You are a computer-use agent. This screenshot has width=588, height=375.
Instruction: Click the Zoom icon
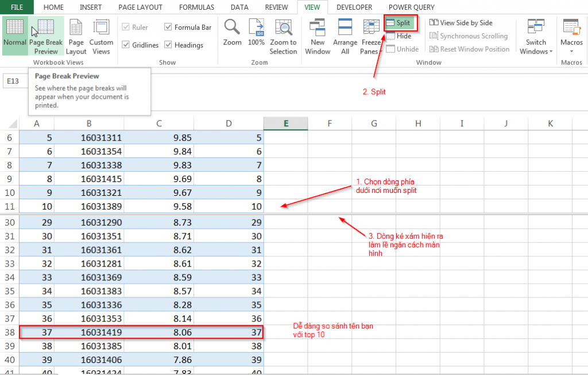231,34
